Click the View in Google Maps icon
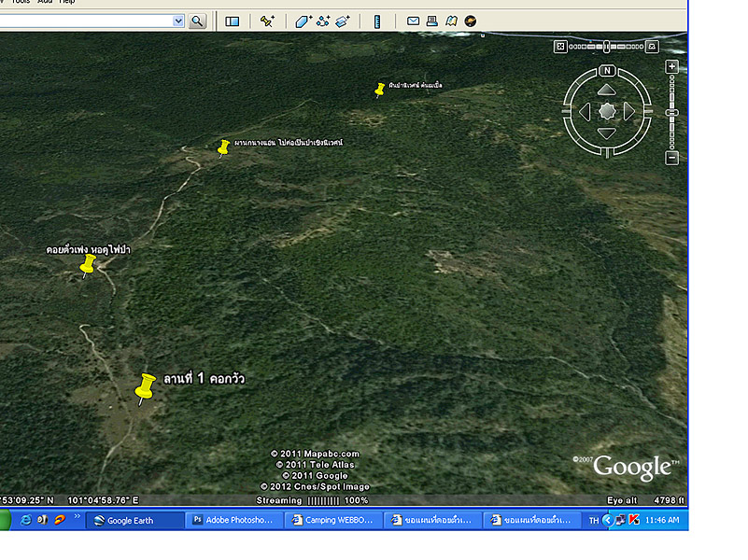 click(451, 21)
